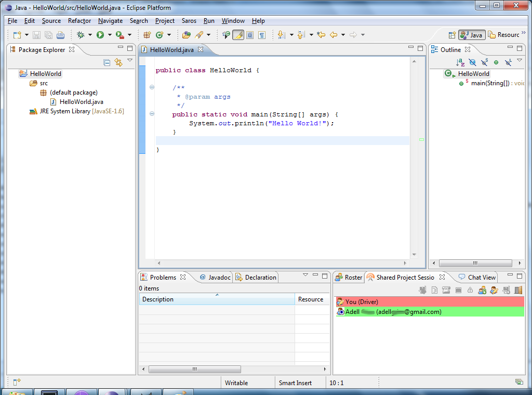Toggle Hide Static Members in Outline
Image resolution: width=532 pixels, height=395 pixels.
(x=484, y=62)
